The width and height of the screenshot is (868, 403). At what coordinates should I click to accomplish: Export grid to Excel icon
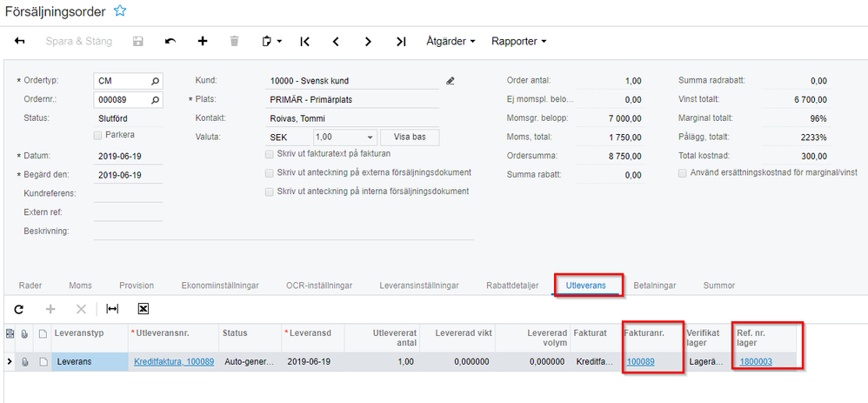[x=144, y=308]
